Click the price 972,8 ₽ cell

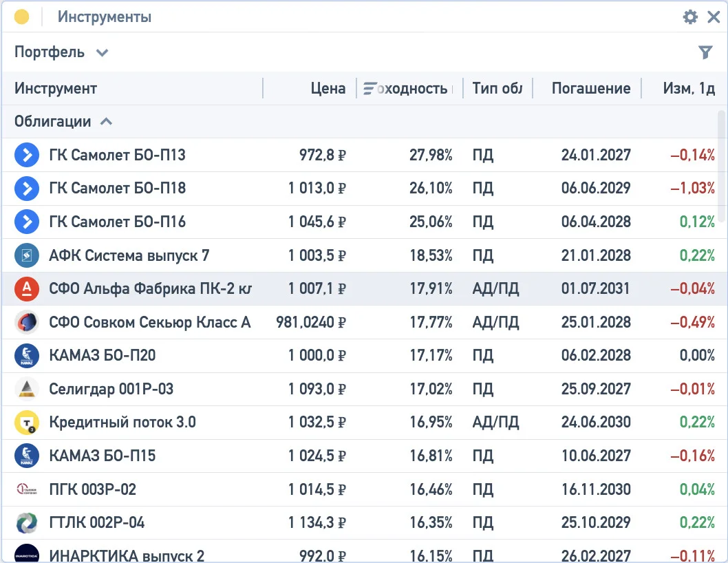[x=323, y=155]
